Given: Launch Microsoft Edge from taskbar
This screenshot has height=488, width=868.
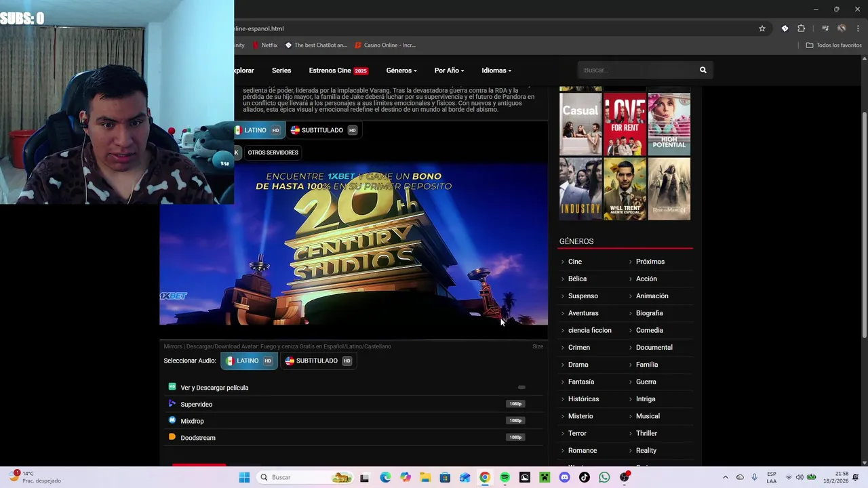Looking at the screenshot, I should click(x=385, y=477).
